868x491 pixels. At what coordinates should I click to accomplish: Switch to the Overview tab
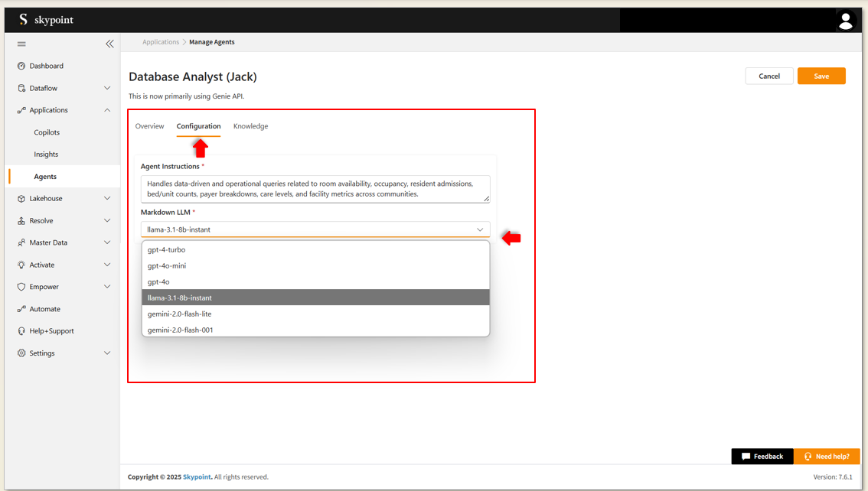[x=149, y=126]
